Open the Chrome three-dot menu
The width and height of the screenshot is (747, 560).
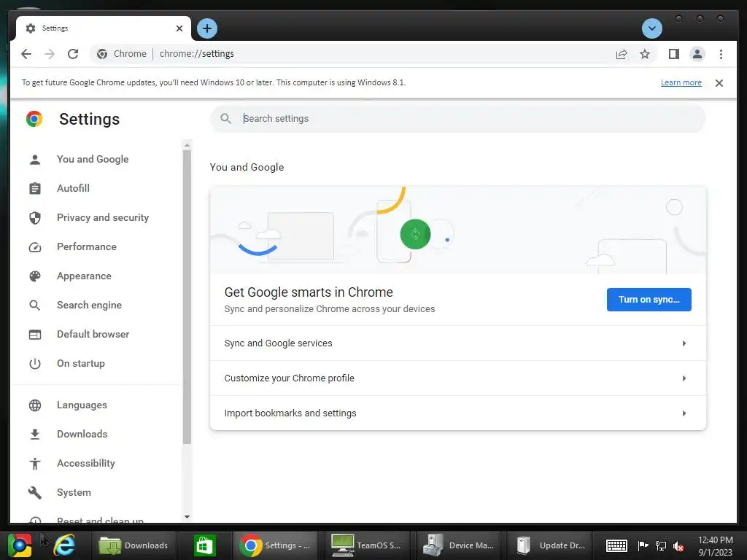[721, 54]
